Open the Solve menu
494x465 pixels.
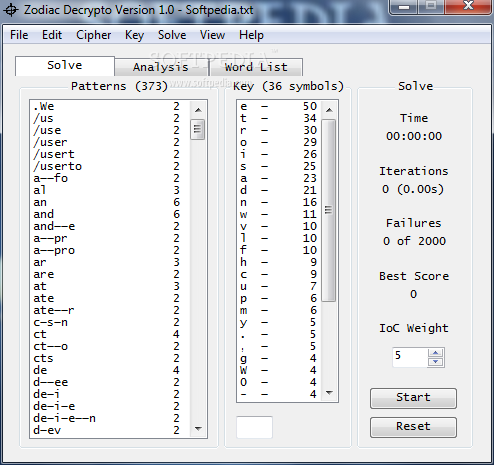pos(172,35)
